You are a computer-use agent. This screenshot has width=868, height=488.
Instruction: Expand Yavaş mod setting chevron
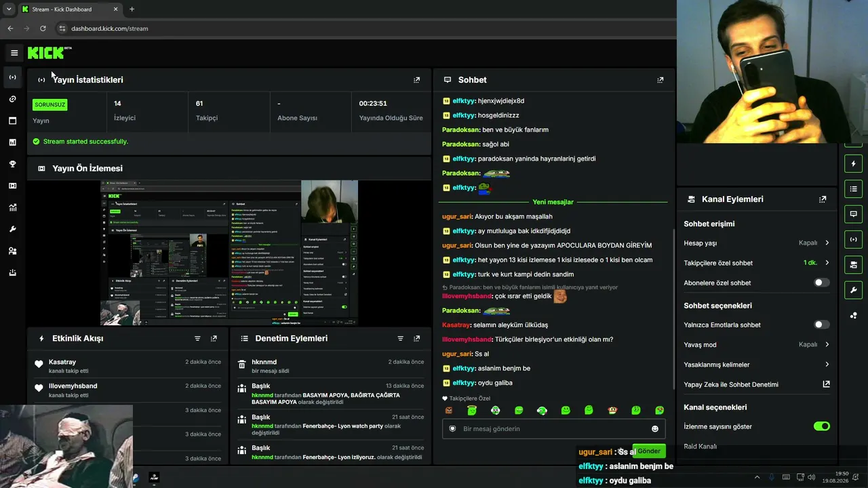pyautogui.click(x=827, y=344)
